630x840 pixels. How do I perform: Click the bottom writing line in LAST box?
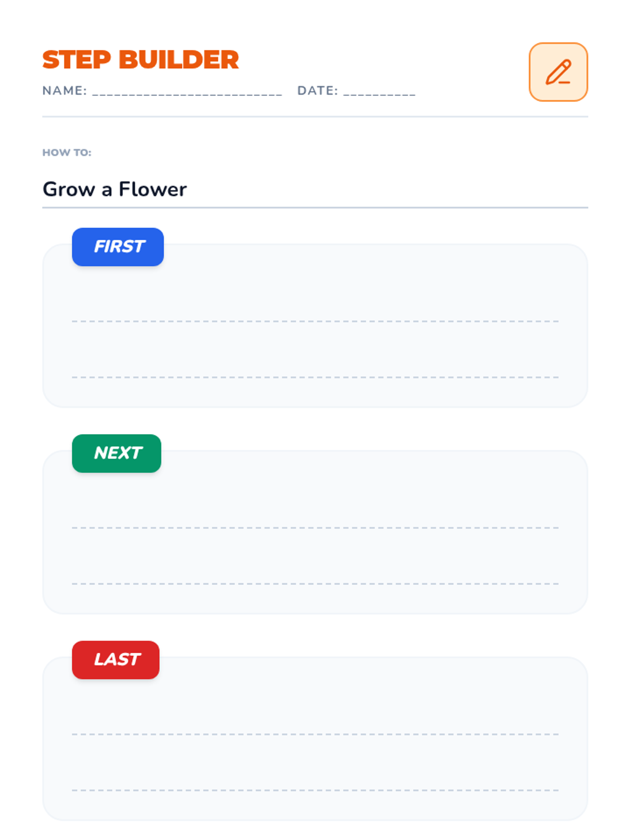point(315,790)
